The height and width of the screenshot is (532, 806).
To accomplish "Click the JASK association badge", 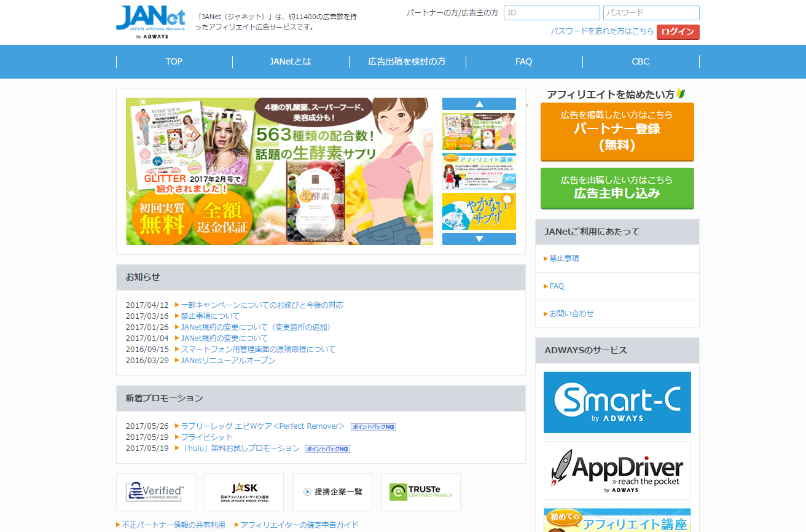I will (244, 491).
